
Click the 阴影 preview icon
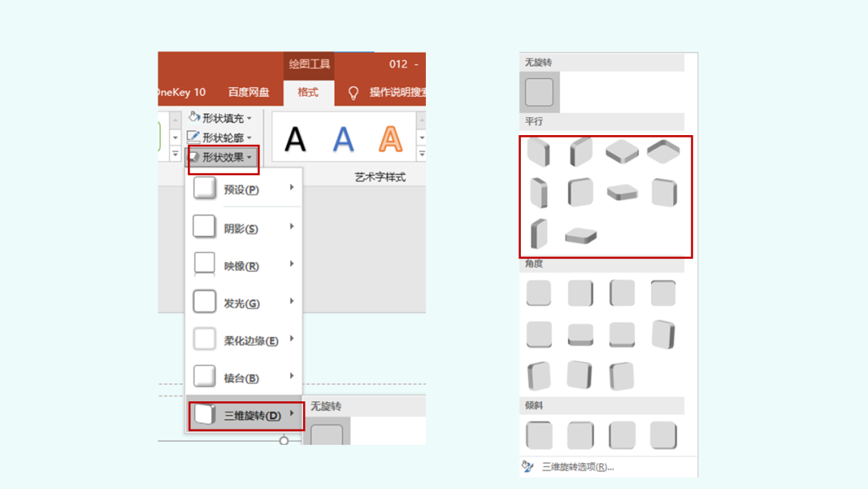pos(204,227)
